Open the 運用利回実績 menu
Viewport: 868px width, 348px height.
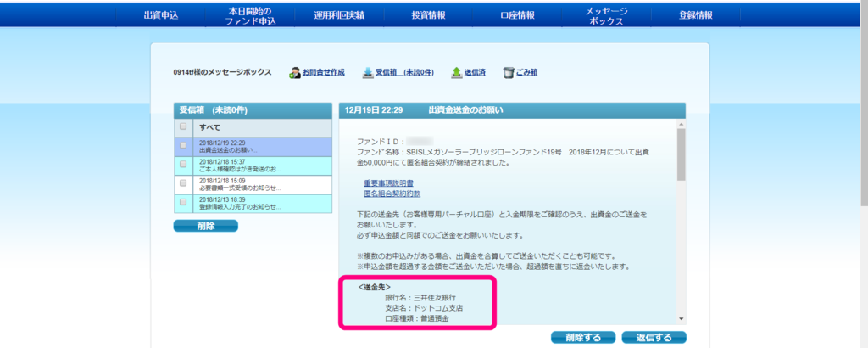[339, 15]
